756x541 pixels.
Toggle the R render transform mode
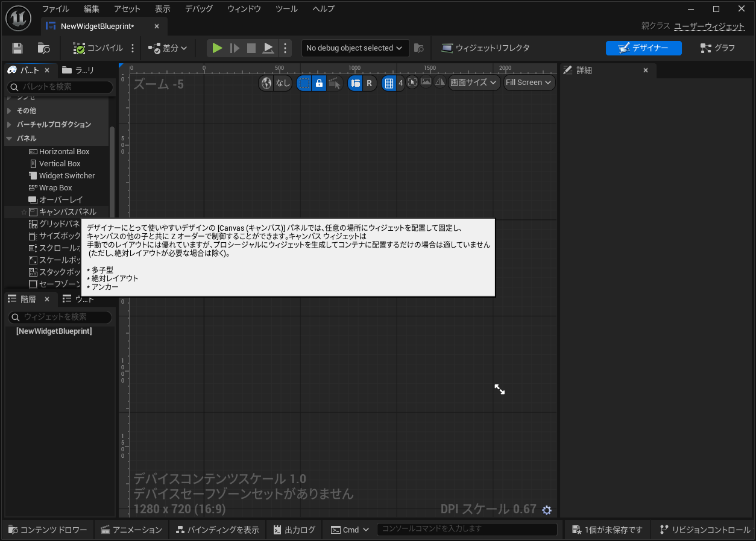click(x=370, y=83)
